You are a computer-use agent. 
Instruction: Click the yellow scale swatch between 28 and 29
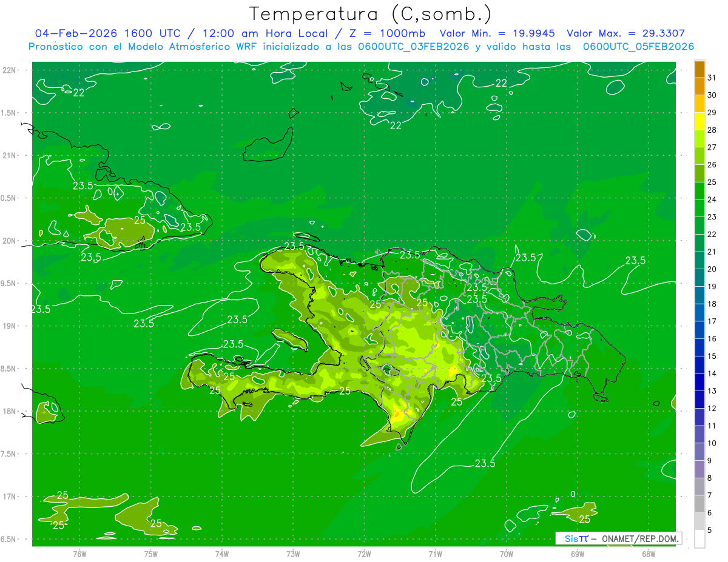click(x=699, y=121)
